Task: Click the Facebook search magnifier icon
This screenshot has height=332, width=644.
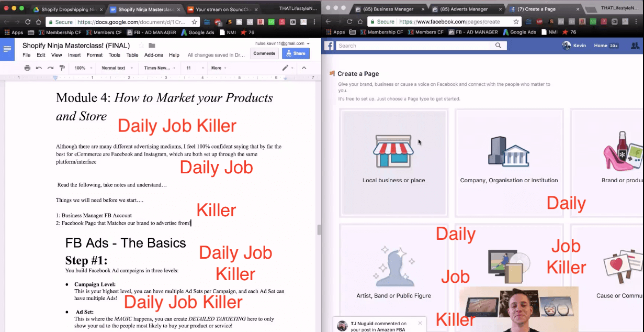Action: (499, 46)
